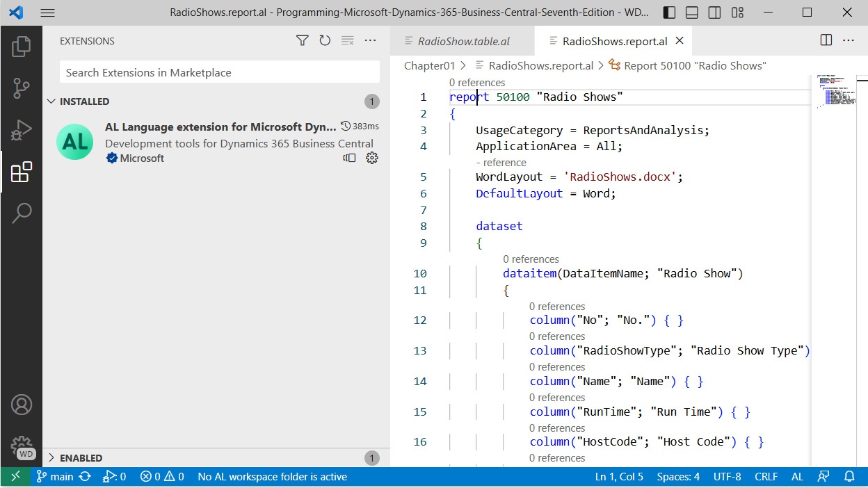Click "No AL workspace folder is active"
This screenshot has width=868, height=488.
click(x=272, y=477)
